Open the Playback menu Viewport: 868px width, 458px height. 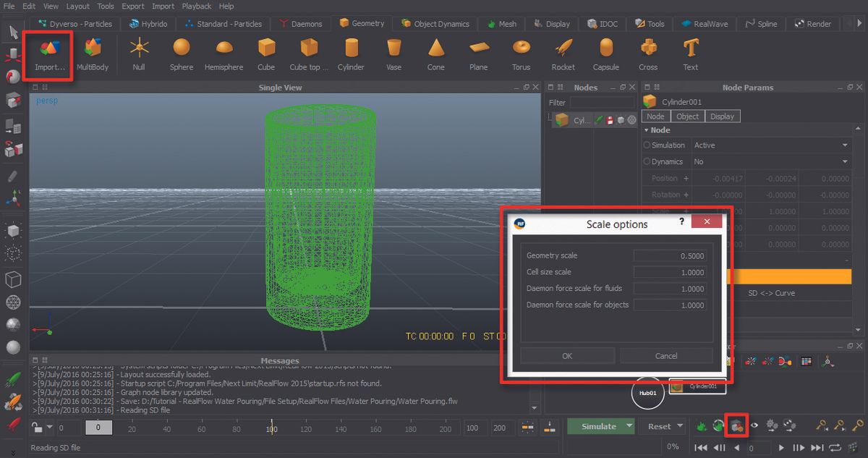pyautogui.click(x=195, y=6)
